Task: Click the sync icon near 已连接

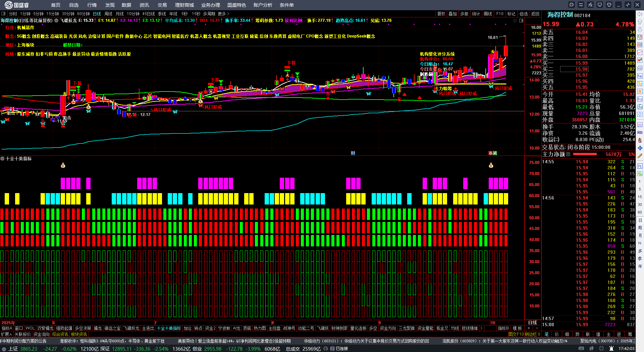Action: click(x=325, y=349)
